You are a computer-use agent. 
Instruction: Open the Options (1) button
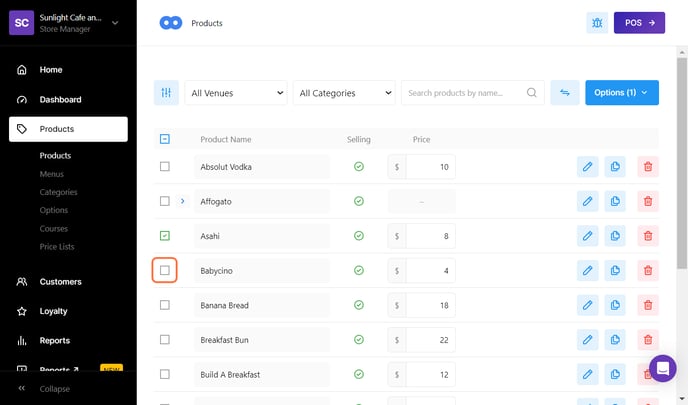(621, 93)
